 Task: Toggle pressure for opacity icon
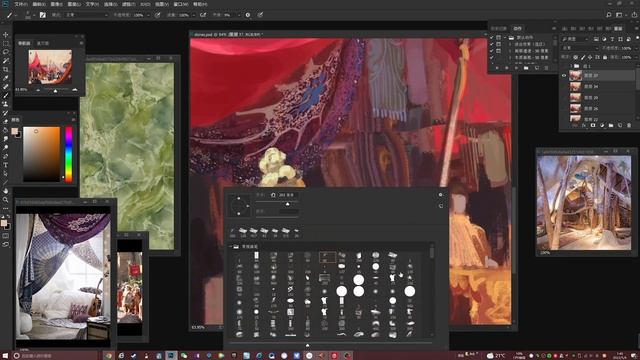pos(157,15)
